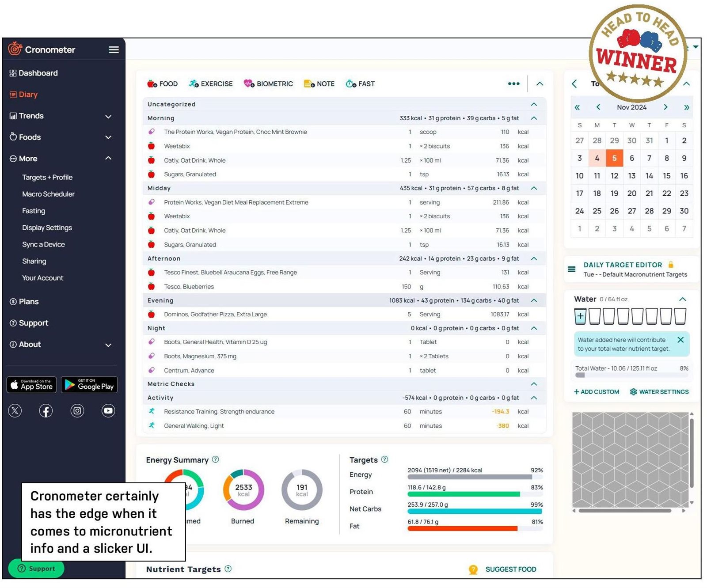Screen dimensions: 707x588
Task: Go back one year in calendar
Action: 577,107
